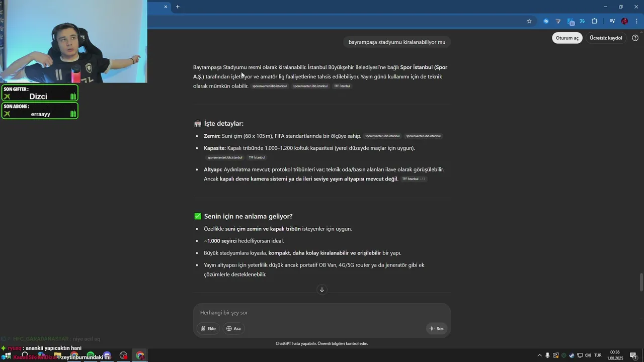This screenshot has width=644, height=362.
Task: Click the Son Abone name 'erraayy'
Action: [41, 114]
